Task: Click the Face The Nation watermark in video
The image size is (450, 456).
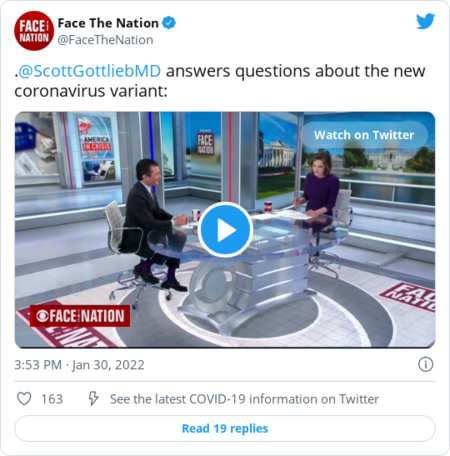Action: coord(80,316)
